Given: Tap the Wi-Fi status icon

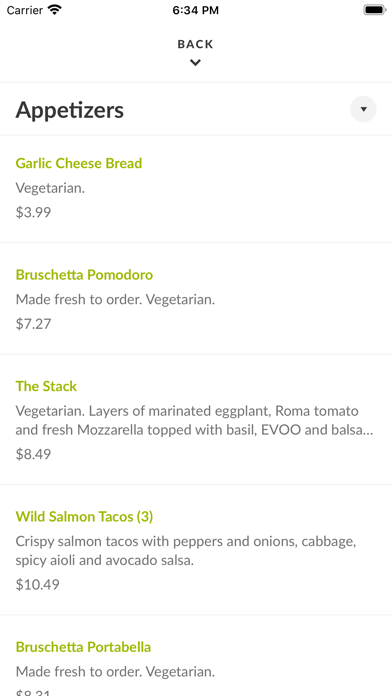Looking at the screenshot, I should pos(55,10).
